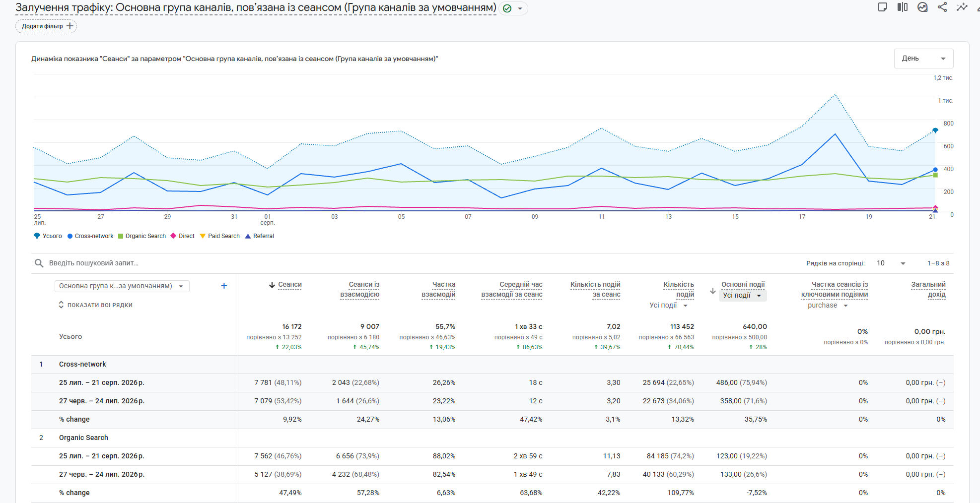Open the compare columns icon
Viewport: 980px width, 503px height.
coord(903,7)
